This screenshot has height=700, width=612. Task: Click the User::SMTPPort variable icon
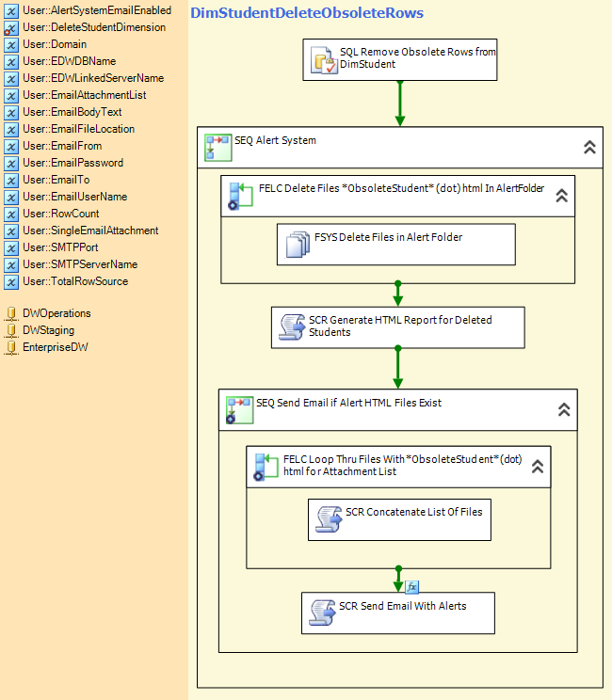pyautogui.click(x=11, y=247)
